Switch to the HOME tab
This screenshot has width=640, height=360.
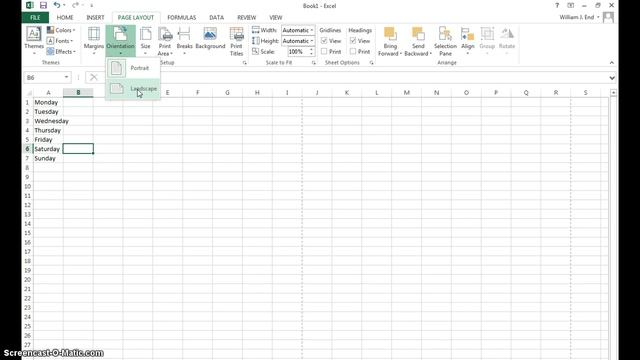pyautogui.click(x=65, y=18)
